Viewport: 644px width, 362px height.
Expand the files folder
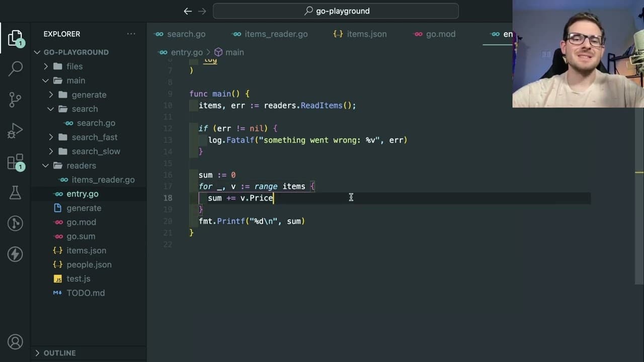click(x=46, y=66)
